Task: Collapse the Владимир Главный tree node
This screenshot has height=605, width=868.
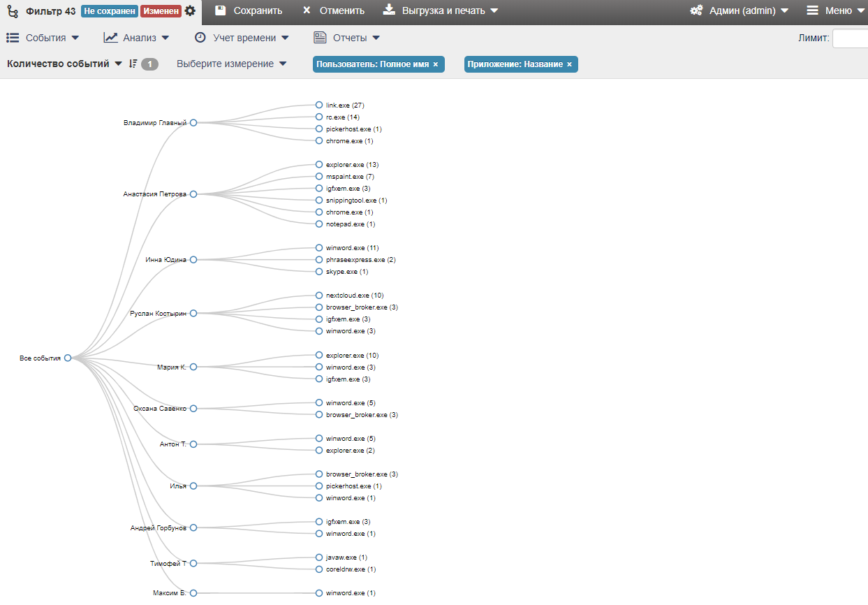Action: tap(193, 123)
